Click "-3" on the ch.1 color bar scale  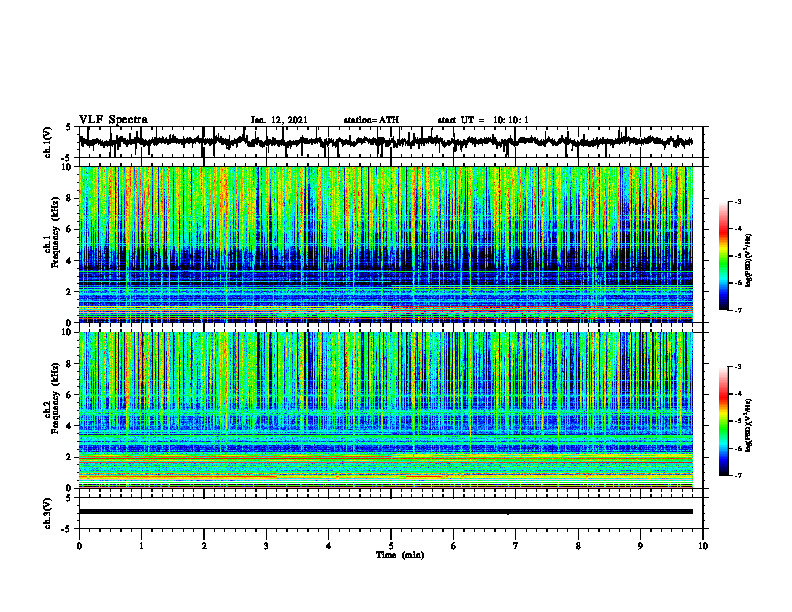coord(738,201)
